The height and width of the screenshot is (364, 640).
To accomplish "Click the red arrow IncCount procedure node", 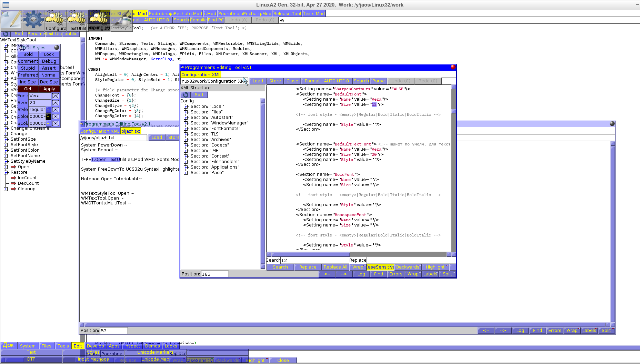I will click(x=13, y=178).
